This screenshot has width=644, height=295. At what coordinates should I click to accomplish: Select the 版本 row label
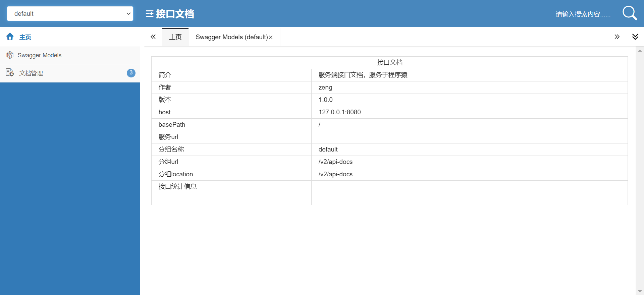[x=165, y=100]
